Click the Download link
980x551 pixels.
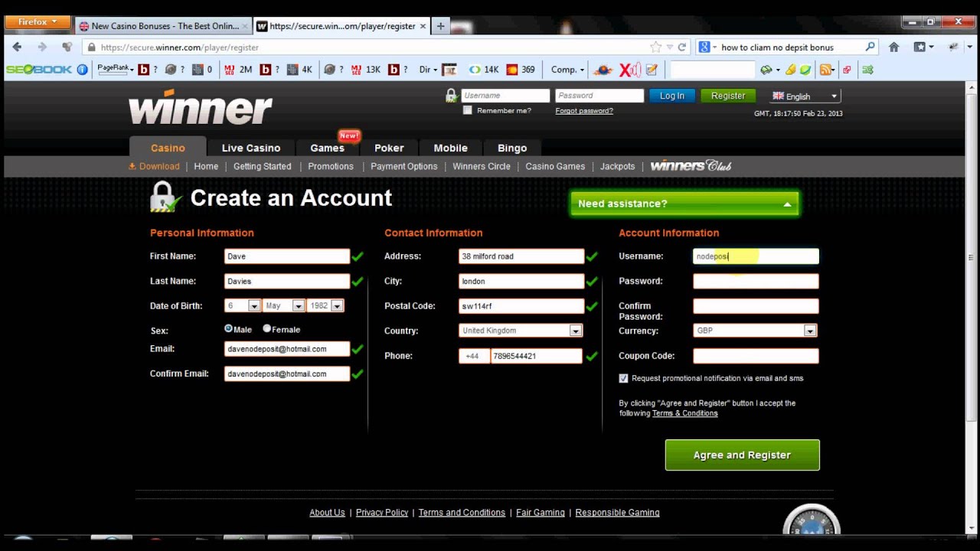(x=154, y=166)
